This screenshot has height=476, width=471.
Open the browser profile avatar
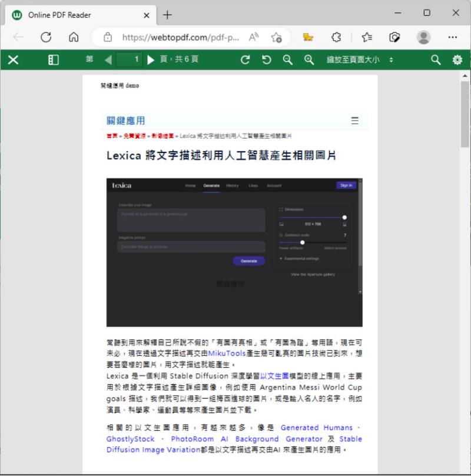(424, 37)
